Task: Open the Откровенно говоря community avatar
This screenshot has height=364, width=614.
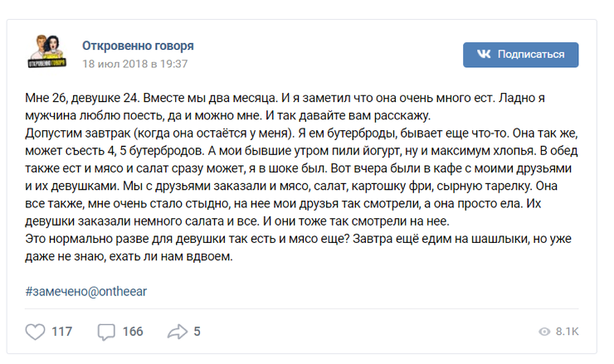Action: pos(47,51)
